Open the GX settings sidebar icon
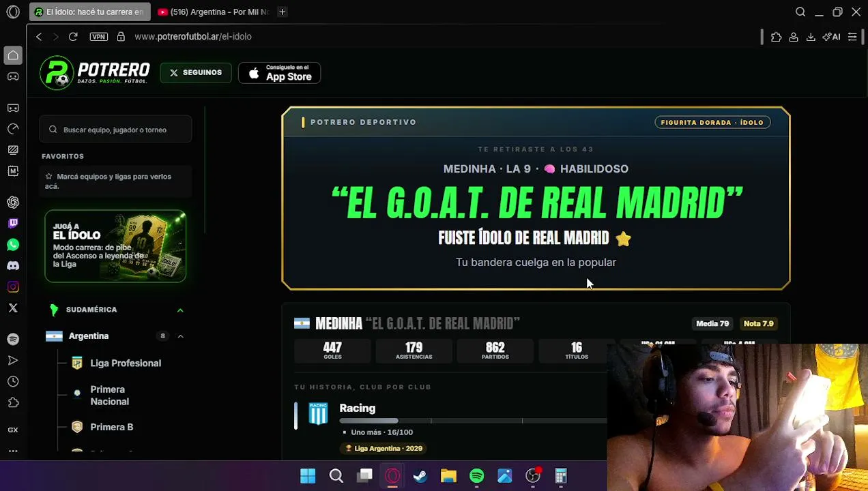Viewport: 868px width, 491px height. (x=13, y=430)
